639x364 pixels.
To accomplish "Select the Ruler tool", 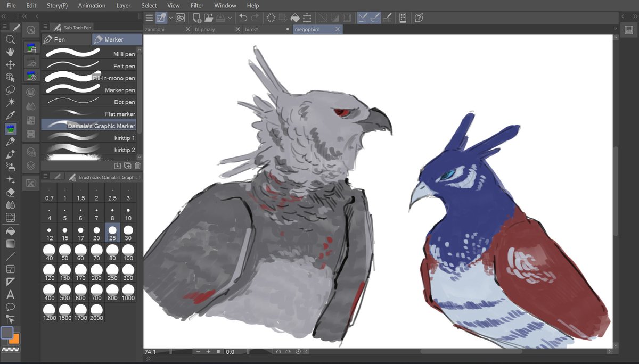I will [10, 282].
